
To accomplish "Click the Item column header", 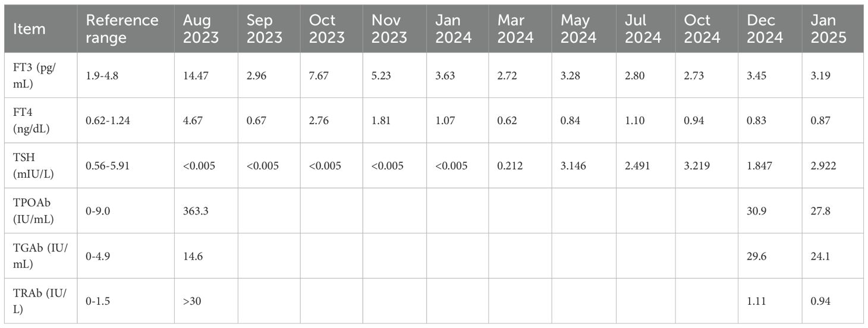I will click(29, 29).
